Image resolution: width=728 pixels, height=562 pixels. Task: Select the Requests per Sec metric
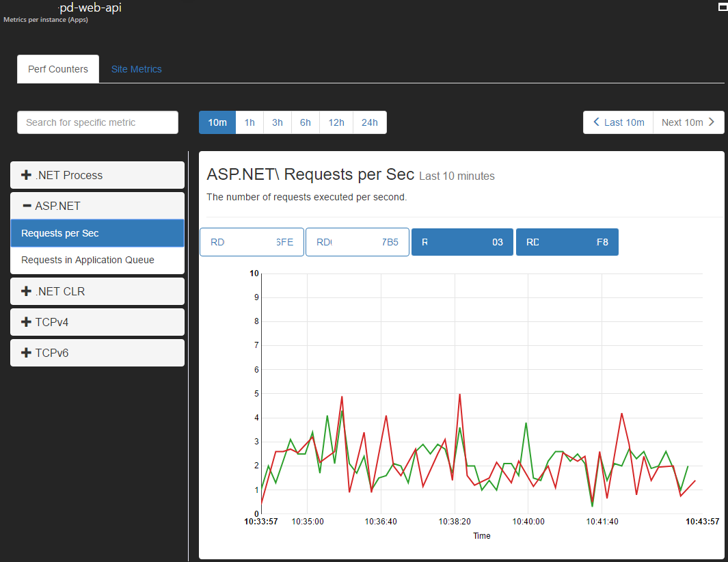tap(98, 233)
